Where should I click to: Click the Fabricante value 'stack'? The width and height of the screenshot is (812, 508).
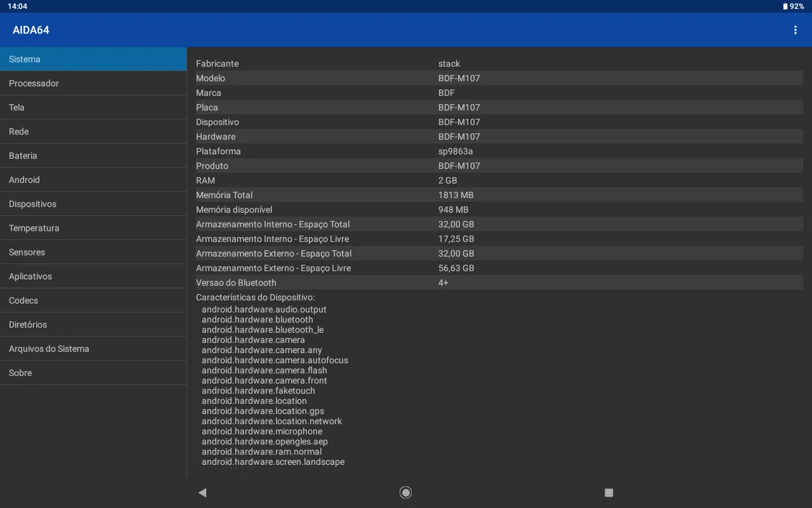coord(449,63)
